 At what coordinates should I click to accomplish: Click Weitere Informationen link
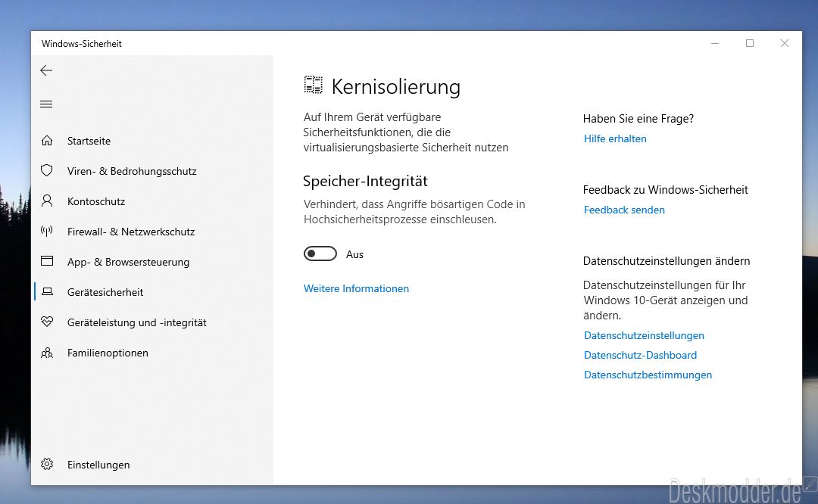click(356, 288)
